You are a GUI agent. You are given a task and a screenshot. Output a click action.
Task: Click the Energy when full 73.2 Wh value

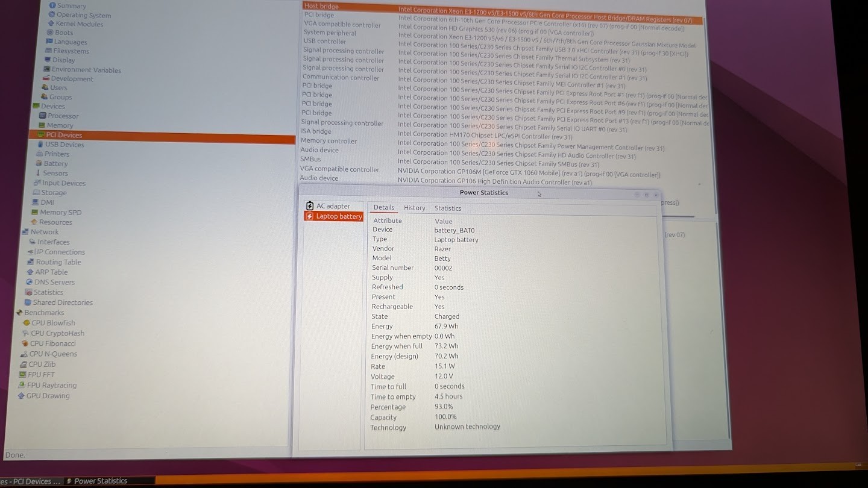(x=447, y=346)
